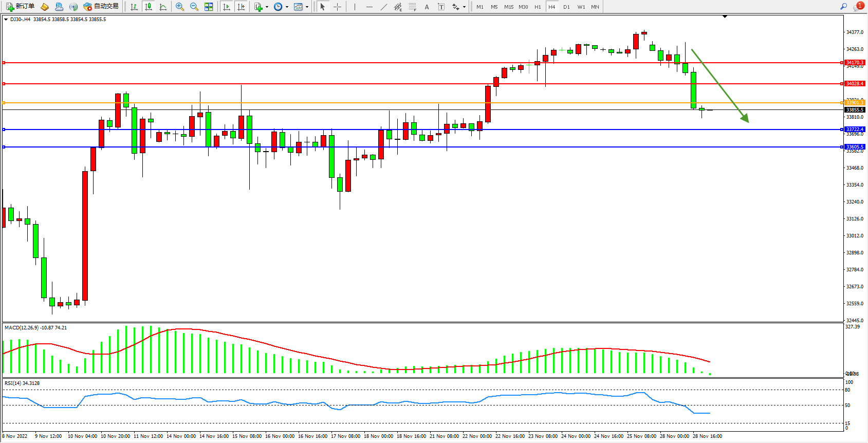Select the M15 timeframe
This screenshot has height=443, width=868.
point(508,7)
